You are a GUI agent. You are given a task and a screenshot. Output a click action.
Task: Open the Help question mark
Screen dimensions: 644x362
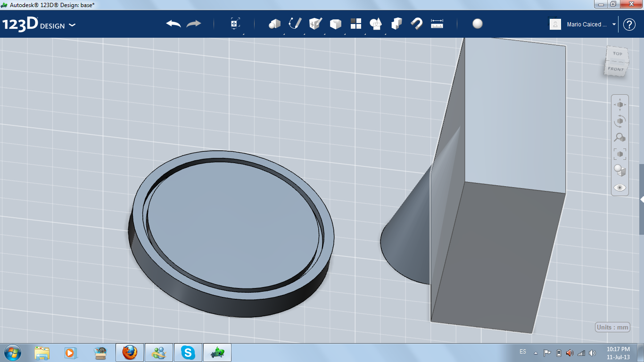[629, 25]
